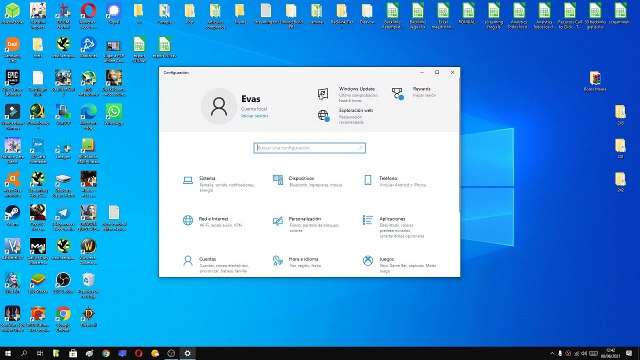The height and width of the screenshot is (360, 640).
Task: Open the Juegos settings category
Action: pos(400,264)
